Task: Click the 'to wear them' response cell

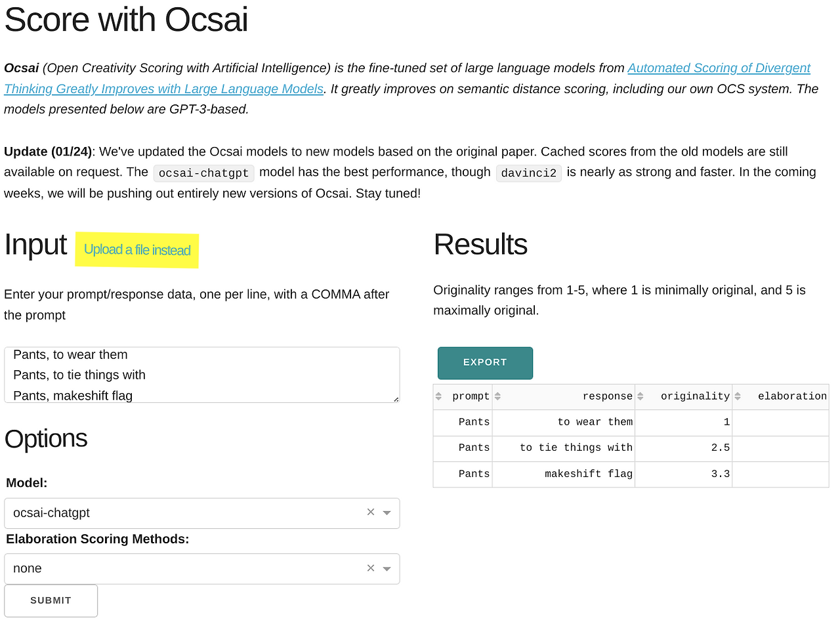Action: [564, 423]
